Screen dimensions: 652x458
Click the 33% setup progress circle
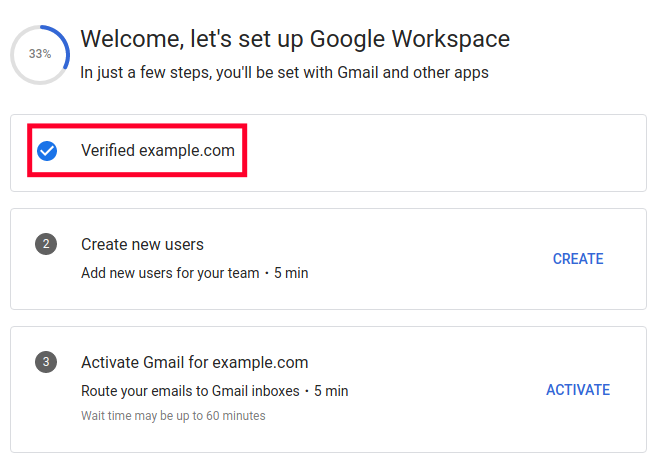tap(40, 54)
